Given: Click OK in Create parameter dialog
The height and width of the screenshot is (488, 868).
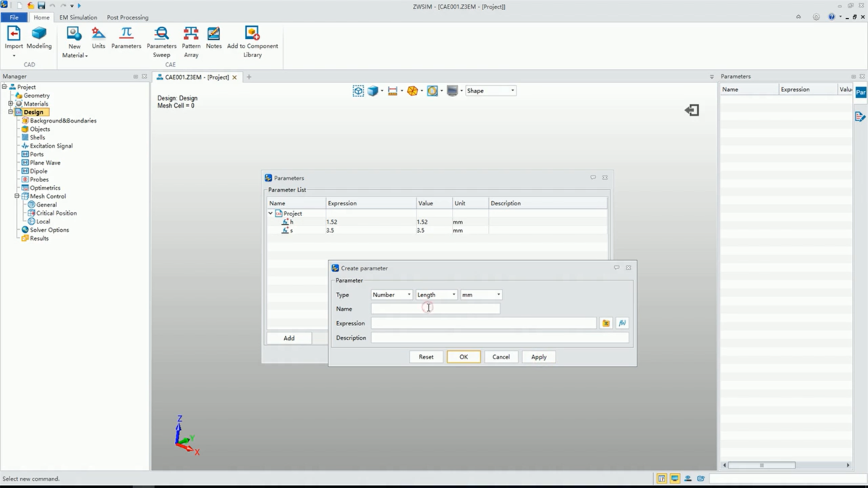Looking at the screenshot, I should (x=464, y=357).
